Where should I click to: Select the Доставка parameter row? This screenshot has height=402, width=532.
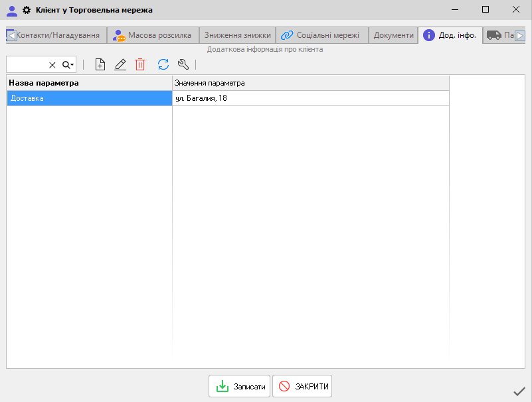pyautogui.click(x=90, y=98)
